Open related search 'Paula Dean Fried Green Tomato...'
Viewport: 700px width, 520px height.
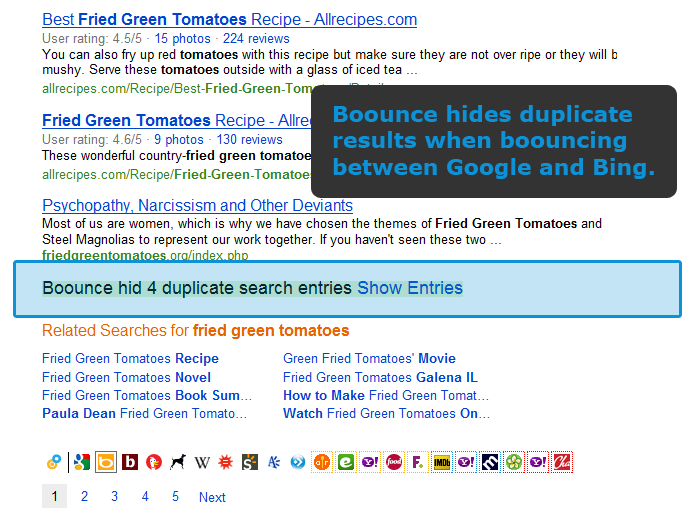coord(144,413)
